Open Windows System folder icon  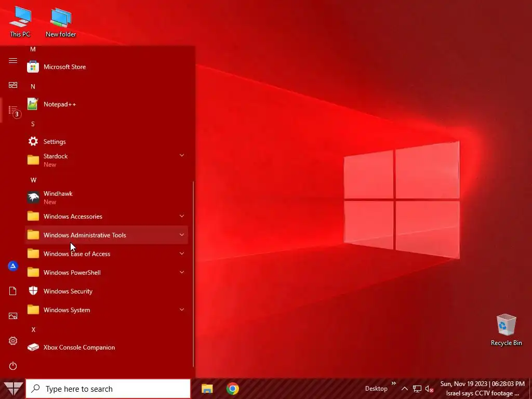pos(33,310)
